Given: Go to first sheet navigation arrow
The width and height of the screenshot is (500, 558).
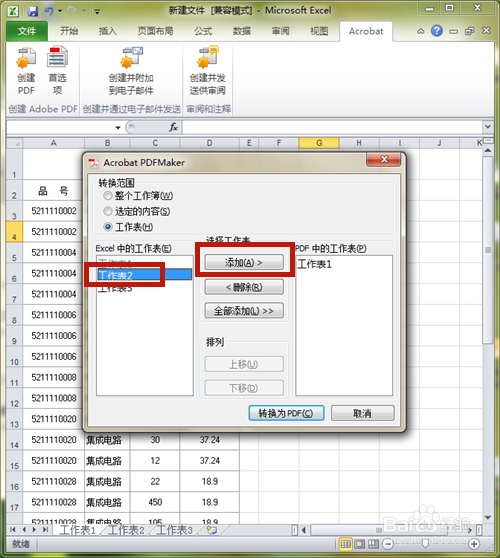Looking at the screenshot, I should click(x=13, y=530).
